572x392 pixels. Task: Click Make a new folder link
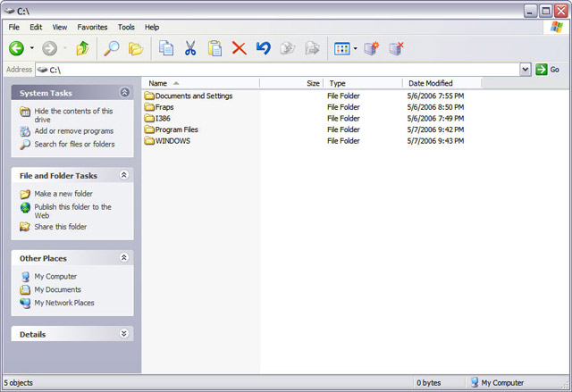click(63, 194)
